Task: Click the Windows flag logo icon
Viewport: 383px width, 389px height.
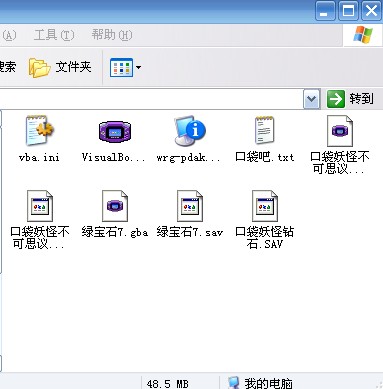Action: point(362,35)
